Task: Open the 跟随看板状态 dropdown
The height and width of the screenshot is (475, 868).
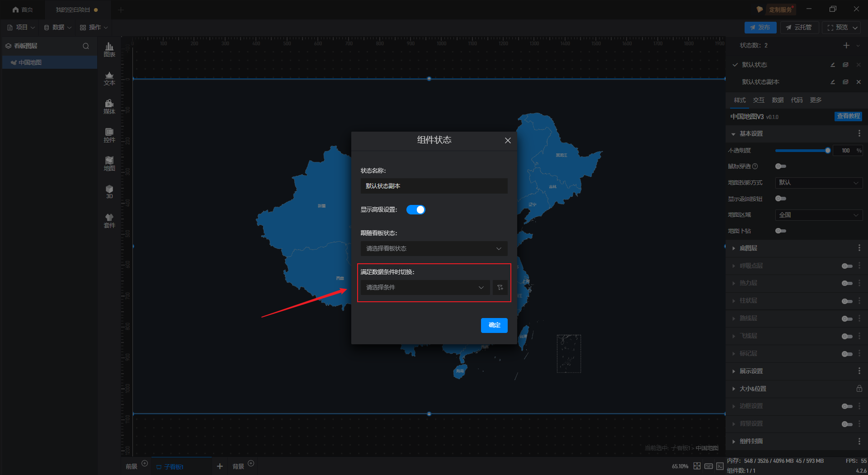Action: pos(434,248)
